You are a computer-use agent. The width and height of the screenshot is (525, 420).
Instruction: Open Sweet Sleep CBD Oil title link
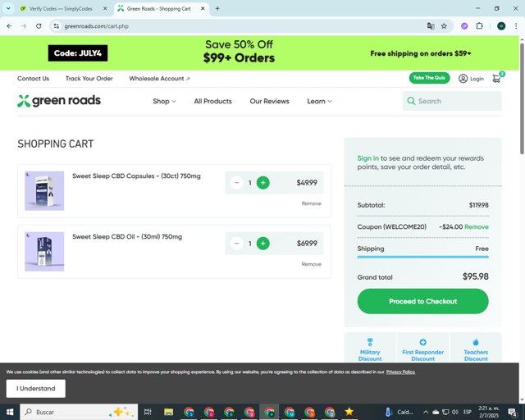coord(127,236)
